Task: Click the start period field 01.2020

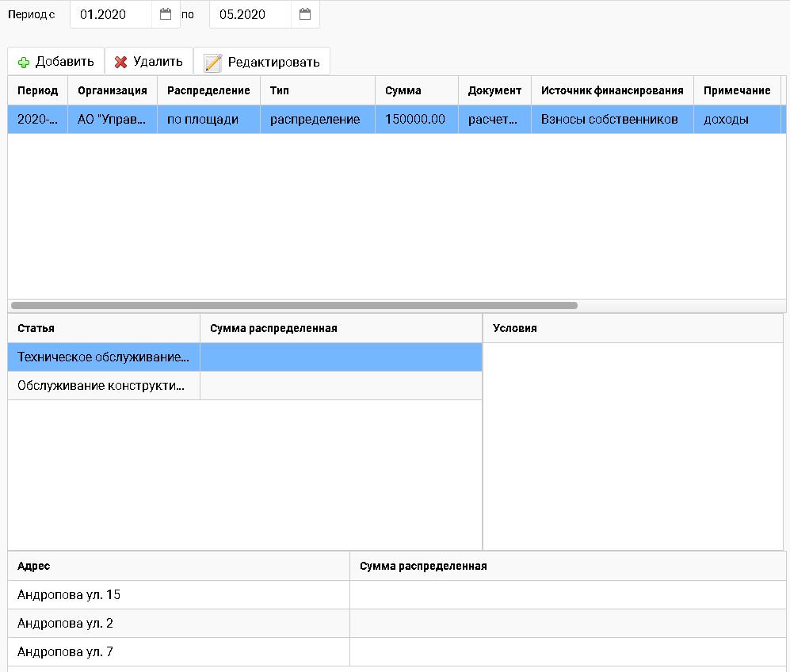Action: click(x=111, y=14)
